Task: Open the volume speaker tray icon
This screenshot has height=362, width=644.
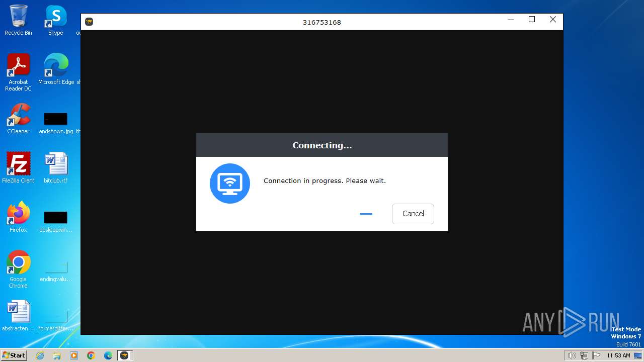Action: (572, 355)
